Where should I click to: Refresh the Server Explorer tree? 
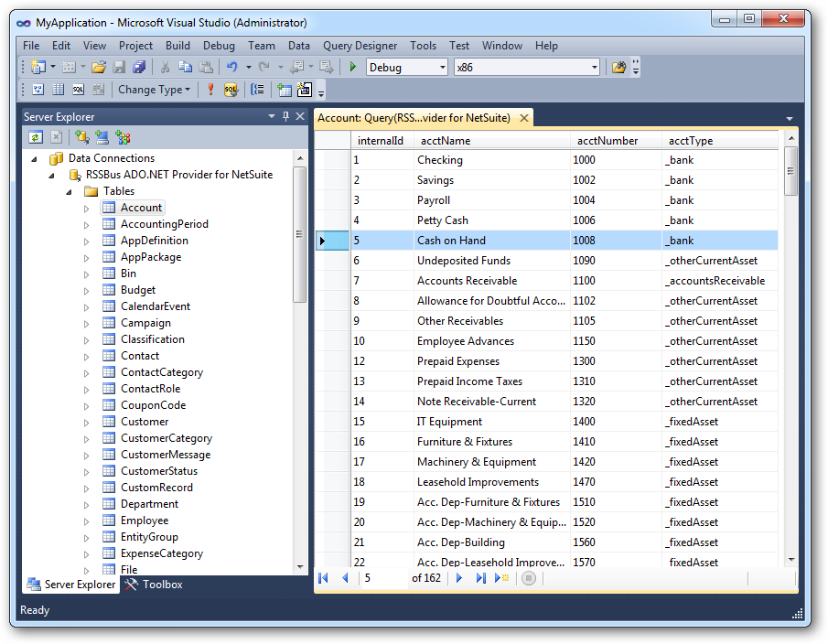(35, 137)
